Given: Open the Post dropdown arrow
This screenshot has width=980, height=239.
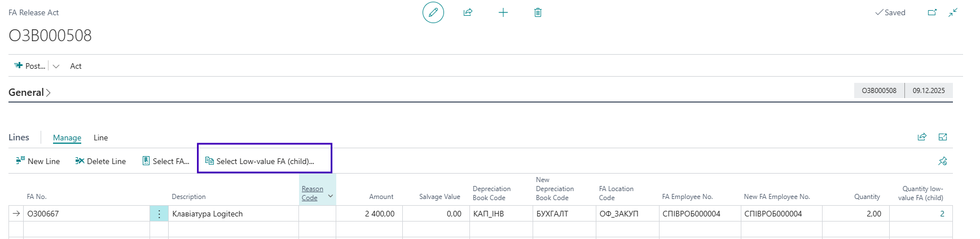Looking at the screenshot, I should pyautogui.click(x=56, y=66).
